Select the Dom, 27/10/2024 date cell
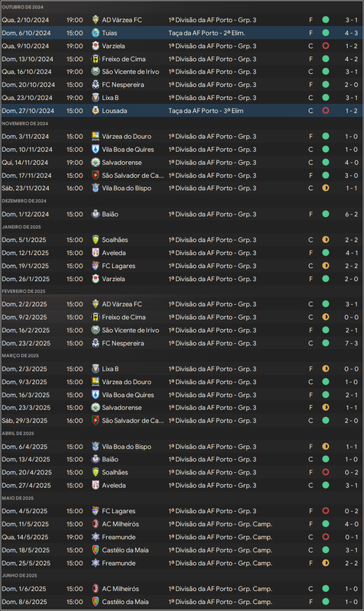364x611 pixels. pos(28,111)
